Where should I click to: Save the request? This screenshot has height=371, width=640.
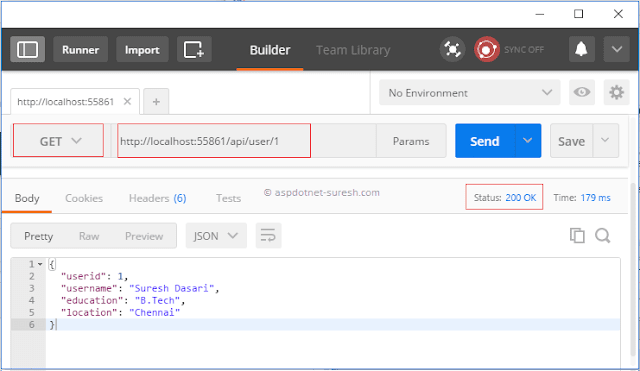click(571, 141)
